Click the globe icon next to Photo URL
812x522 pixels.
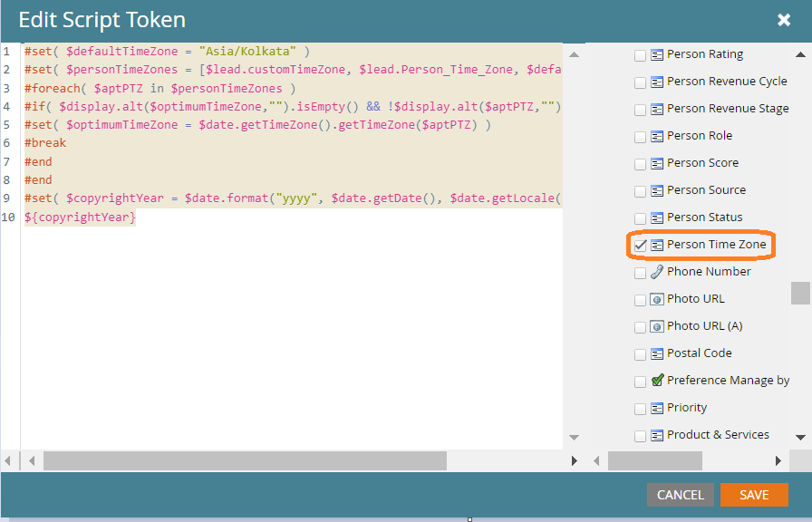[655, 298]
